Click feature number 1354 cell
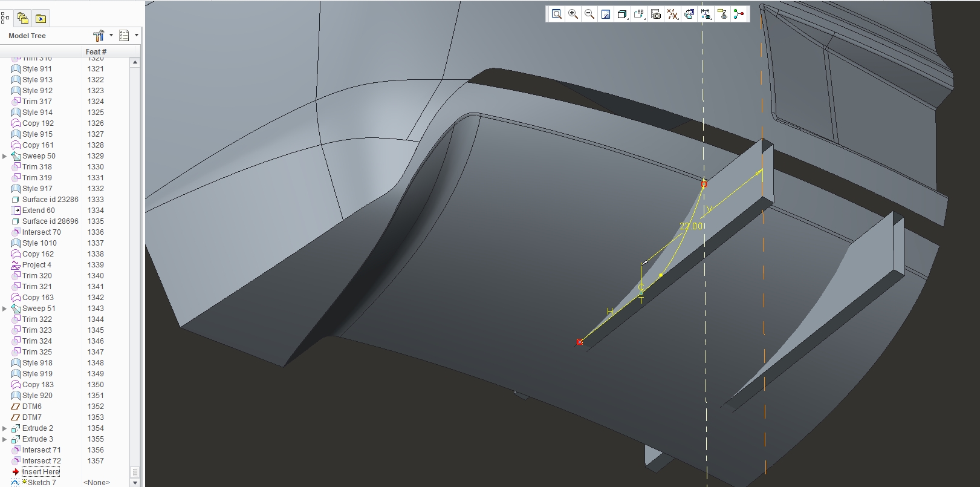Image resolution: width=980 pixels, height=487 pixels. pos(96,428)
